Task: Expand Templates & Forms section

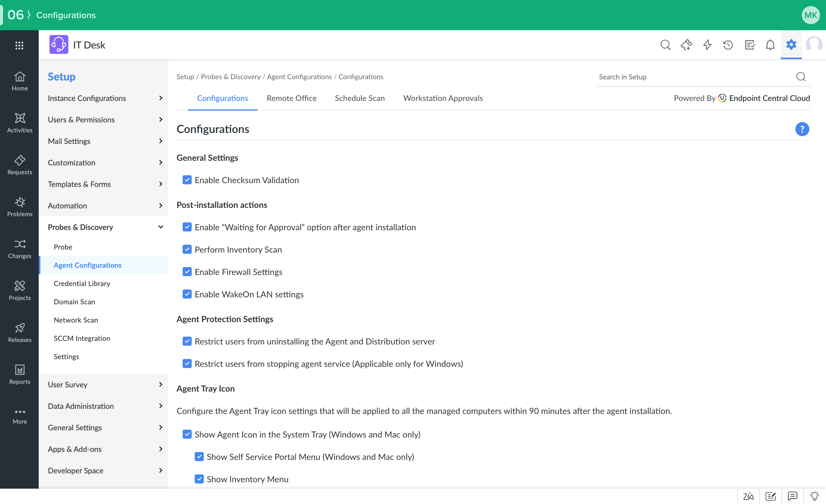Action: [104, 184]
